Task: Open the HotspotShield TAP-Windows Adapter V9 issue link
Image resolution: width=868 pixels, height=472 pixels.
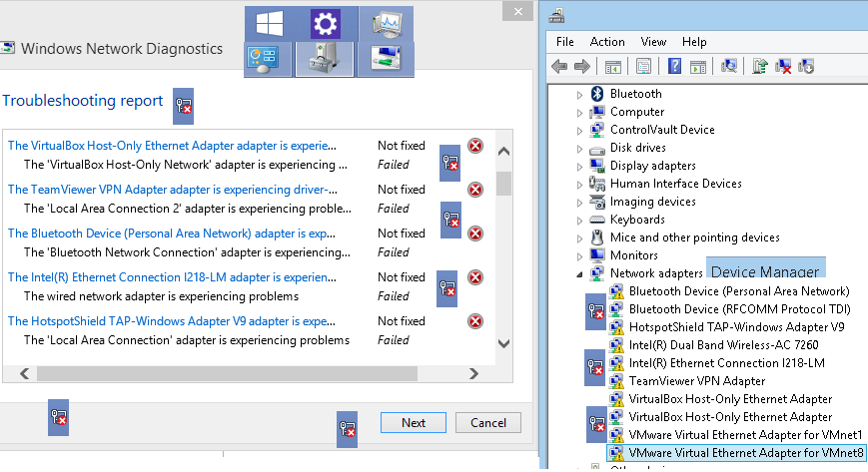Action: 171,321
